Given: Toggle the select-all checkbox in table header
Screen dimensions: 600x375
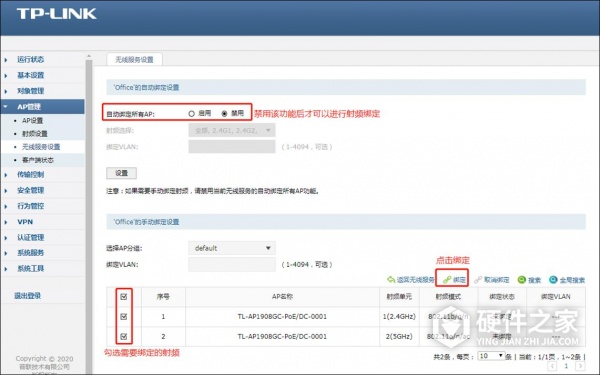Looking at the screenshot, I should tap(124, 297).
